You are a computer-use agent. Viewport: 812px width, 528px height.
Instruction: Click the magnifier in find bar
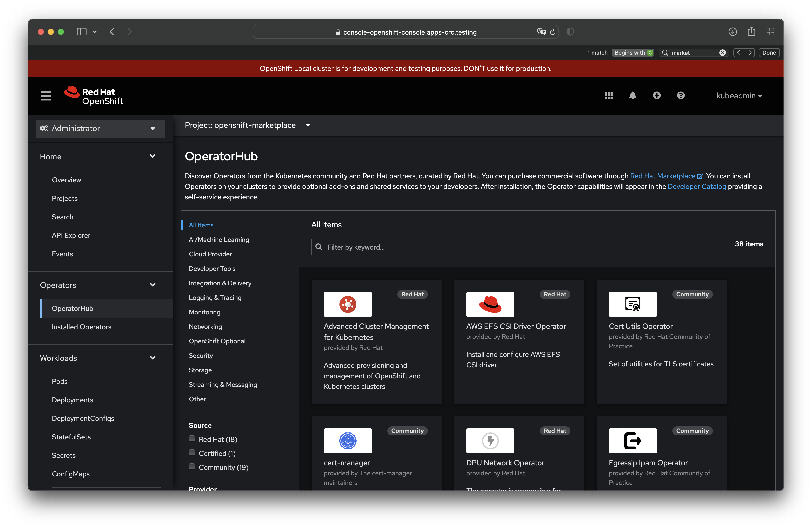[x=665, y=53]
